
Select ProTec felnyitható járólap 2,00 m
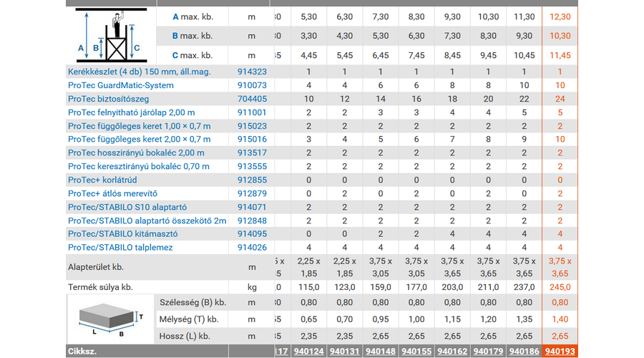point(131,112)
